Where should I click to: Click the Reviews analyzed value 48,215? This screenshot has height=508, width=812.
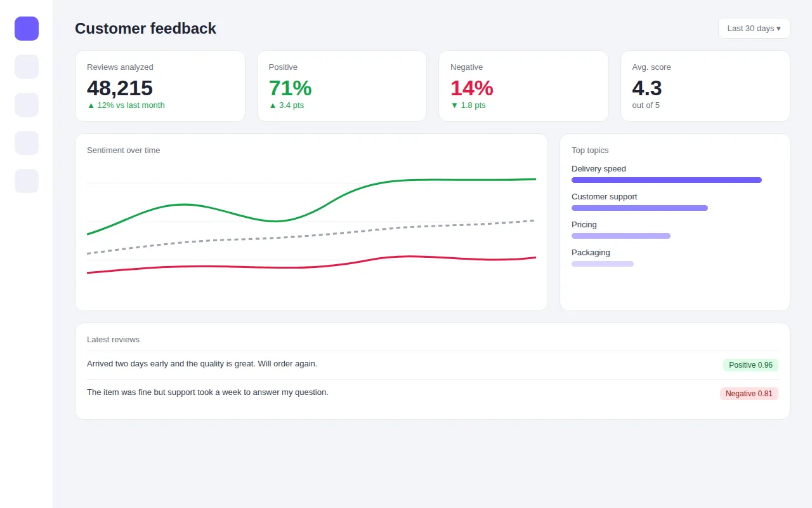120,88
